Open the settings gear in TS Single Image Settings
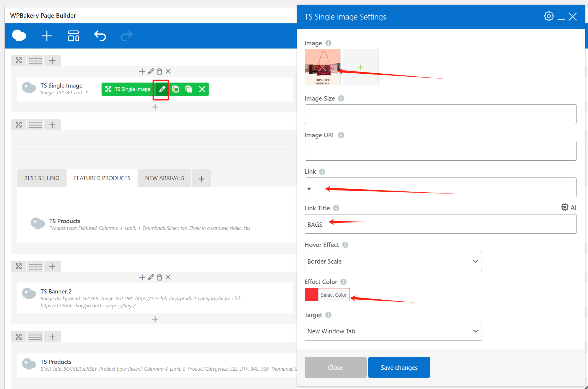The image size is (588, 389). [549, 16]
